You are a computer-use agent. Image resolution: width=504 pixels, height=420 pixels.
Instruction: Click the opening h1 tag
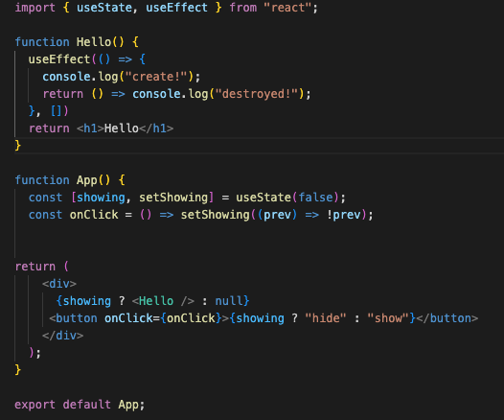(x=90, y=128)
